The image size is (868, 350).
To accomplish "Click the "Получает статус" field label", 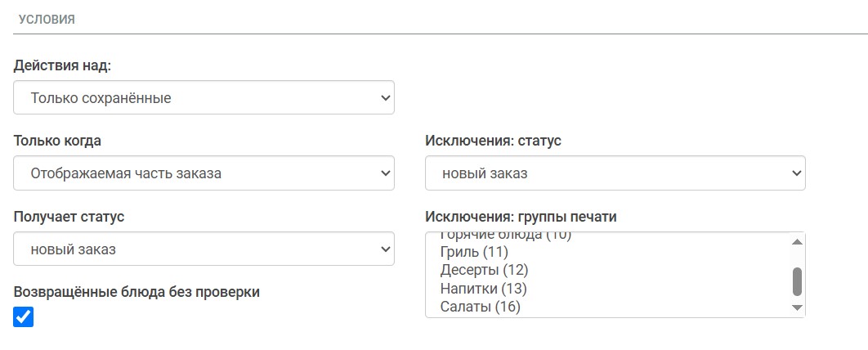I will pyautogui.click(x=69, y=217).
